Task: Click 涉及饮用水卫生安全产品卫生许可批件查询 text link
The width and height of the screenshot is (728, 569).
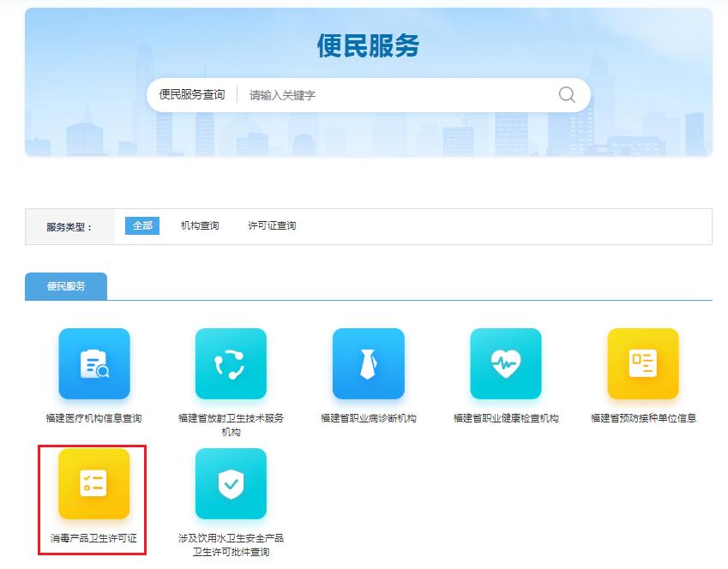Action: pyautogui.click(x=231, y=545)
